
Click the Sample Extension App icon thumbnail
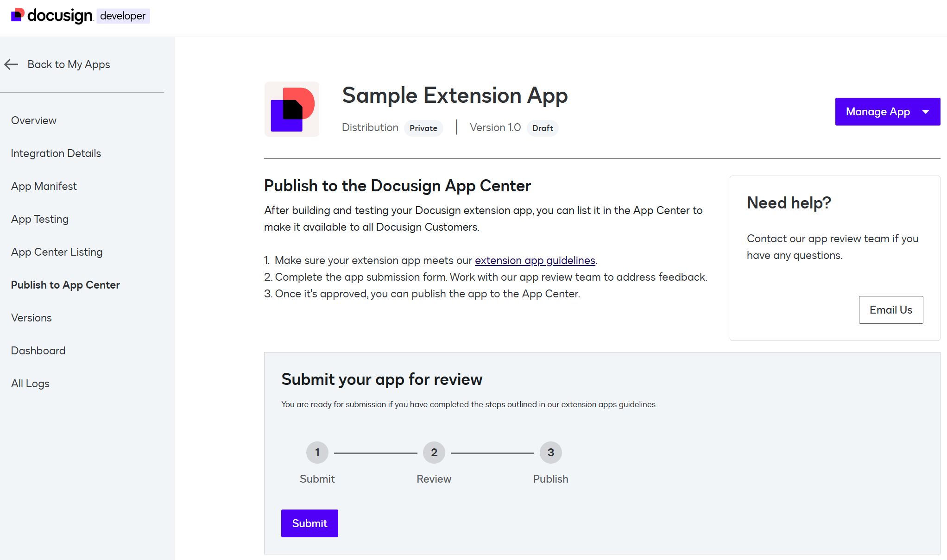click(291, 109)
